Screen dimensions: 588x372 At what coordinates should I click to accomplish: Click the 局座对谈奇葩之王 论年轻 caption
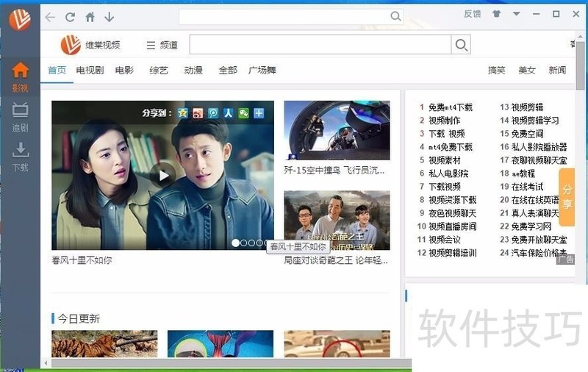click(x=336, y=260)
